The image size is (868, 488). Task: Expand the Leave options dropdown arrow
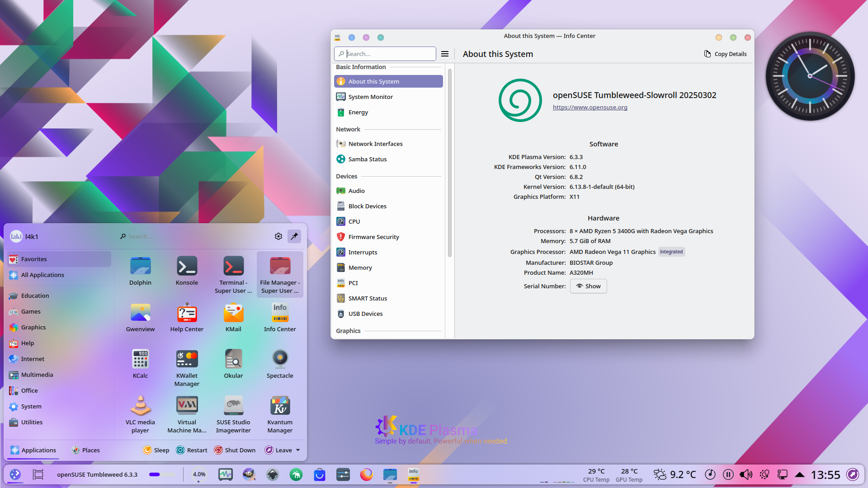pos(298,450)
